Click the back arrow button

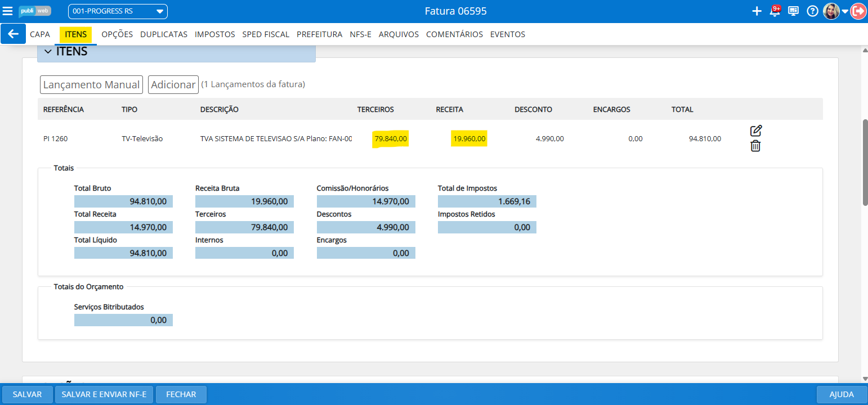(x=14, y=34)
